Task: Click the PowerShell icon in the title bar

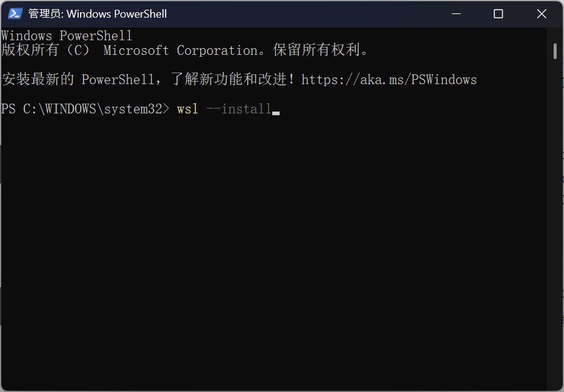Action: point(15,13)
